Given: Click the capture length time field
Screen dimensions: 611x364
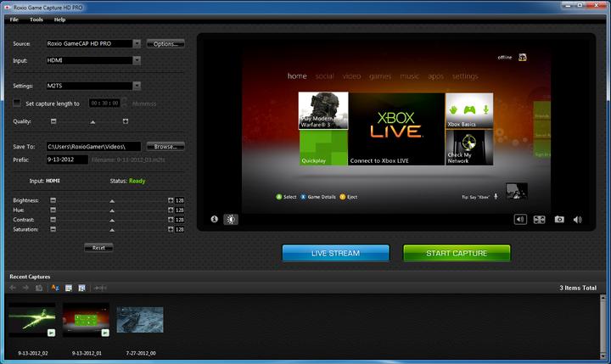Looking at the screenshot, I should pos(105,103).
